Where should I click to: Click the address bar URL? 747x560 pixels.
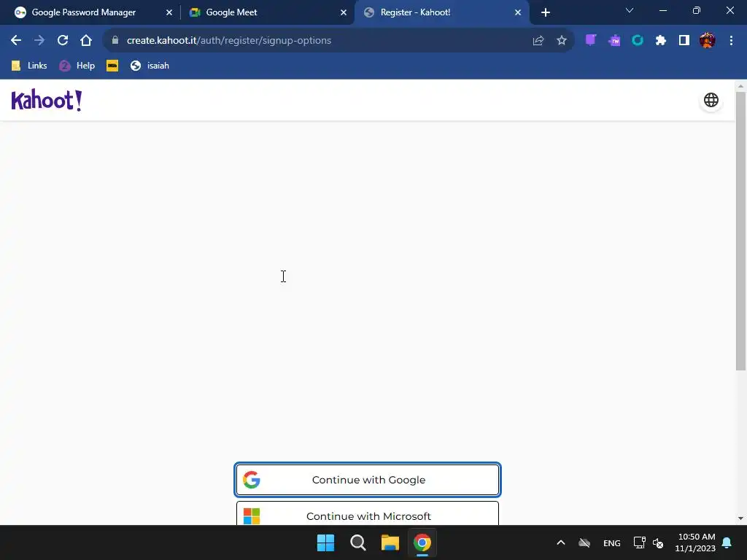[x=228, y=41]
